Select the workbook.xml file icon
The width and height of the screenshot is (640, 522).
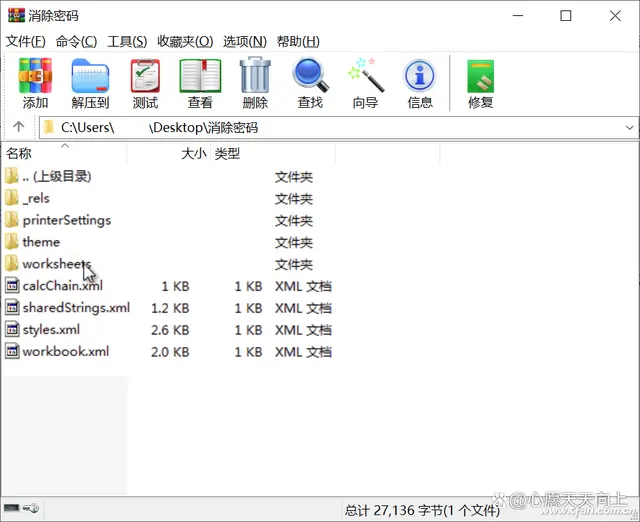(x=12, y=351)
